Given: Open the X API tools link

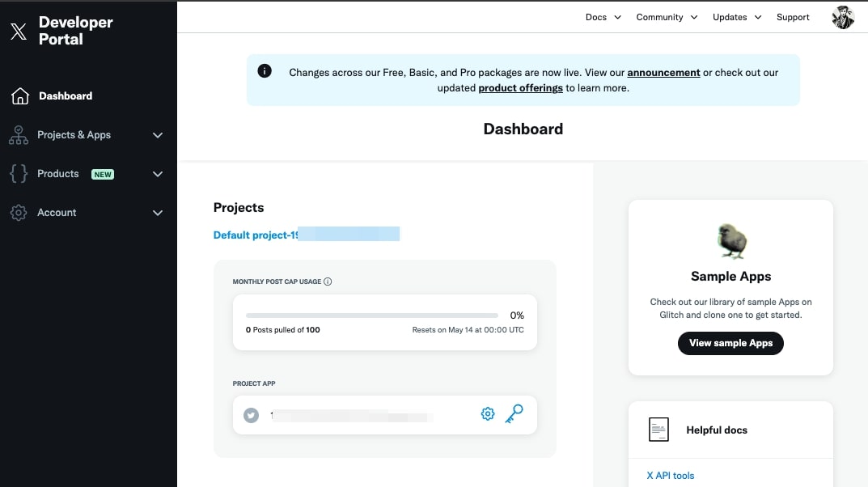Looking at the screenshot, I should tap(671, 476).
